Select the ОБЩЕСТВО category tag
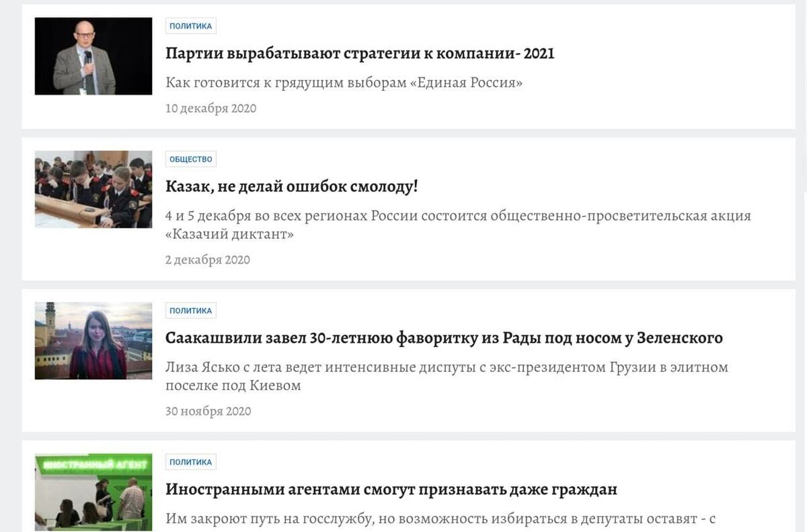Viewport: 807px width, 532px height. [190, 159]
